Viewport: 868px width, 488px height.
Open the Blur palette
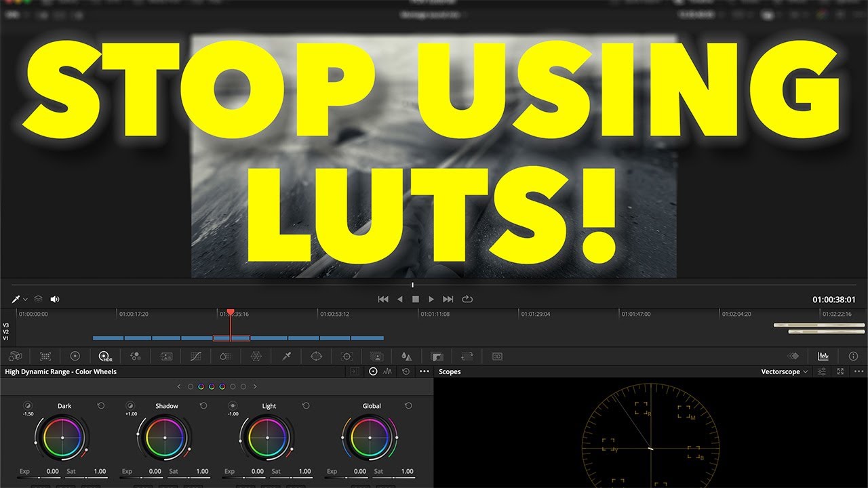click(406, 356)
